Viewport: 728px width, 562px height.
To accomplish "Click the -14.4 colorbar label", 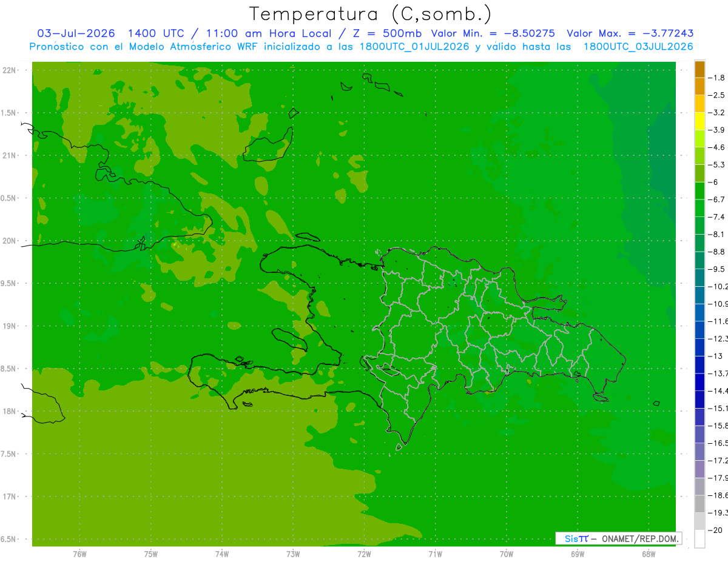I will [x=718, y=390].
